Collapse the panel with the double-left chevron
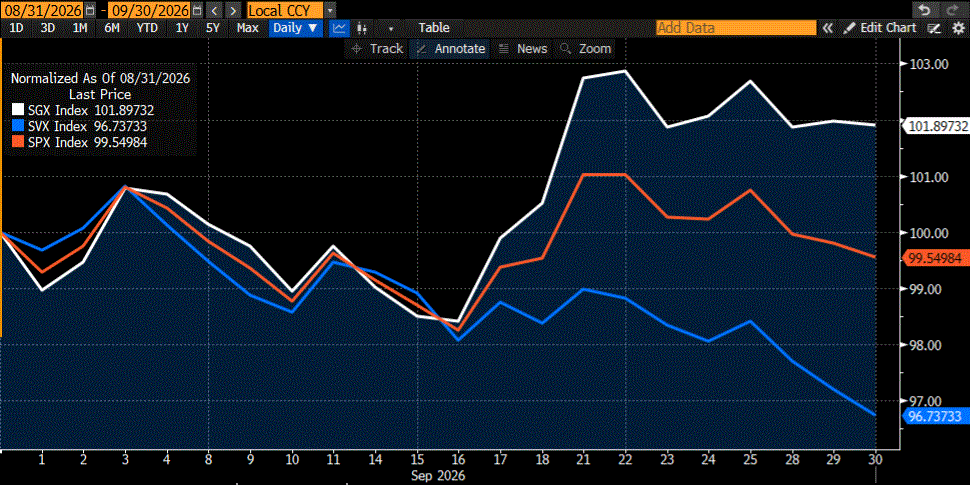Screen dimensions: 970x485 [828, 28]
